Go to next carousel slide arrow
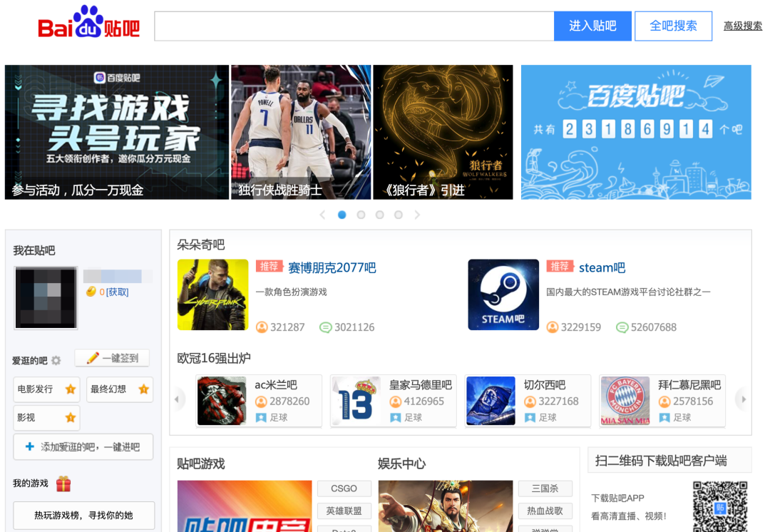The image size is (770, 532). (417, 215)
